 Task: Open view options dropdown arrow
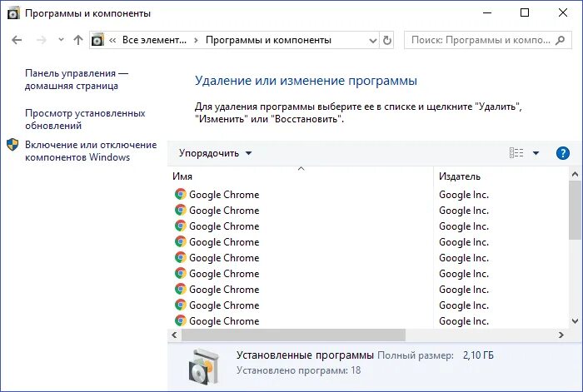(536, 153)
